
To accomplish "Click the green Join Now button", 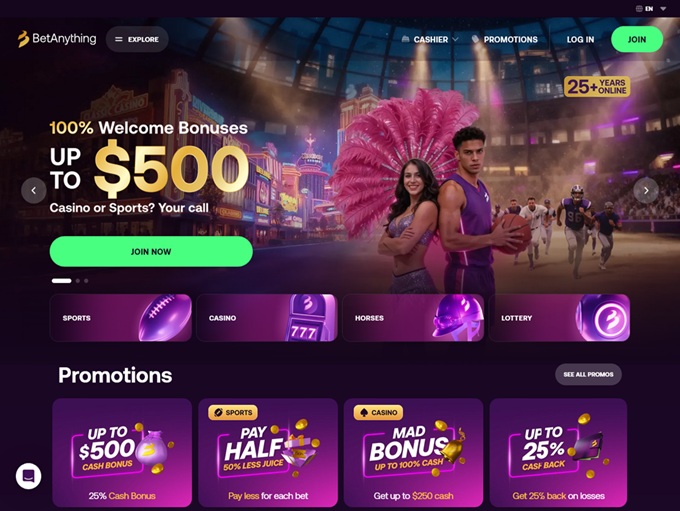I will [x=151, y=252].
